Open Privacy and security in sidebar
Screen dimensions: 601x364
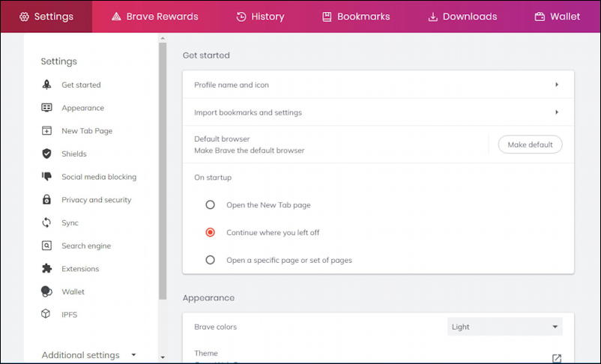96,200
